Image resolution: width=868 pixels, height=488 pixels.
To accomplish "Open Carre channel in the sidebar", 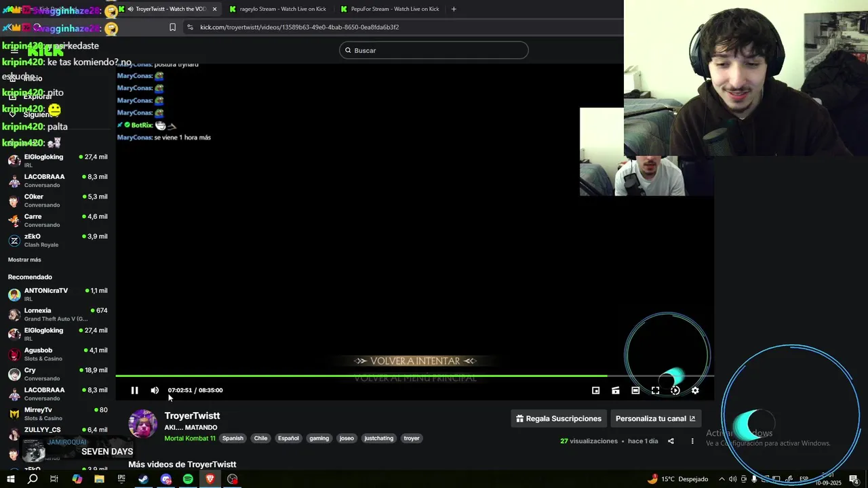I will click(58, 220).
